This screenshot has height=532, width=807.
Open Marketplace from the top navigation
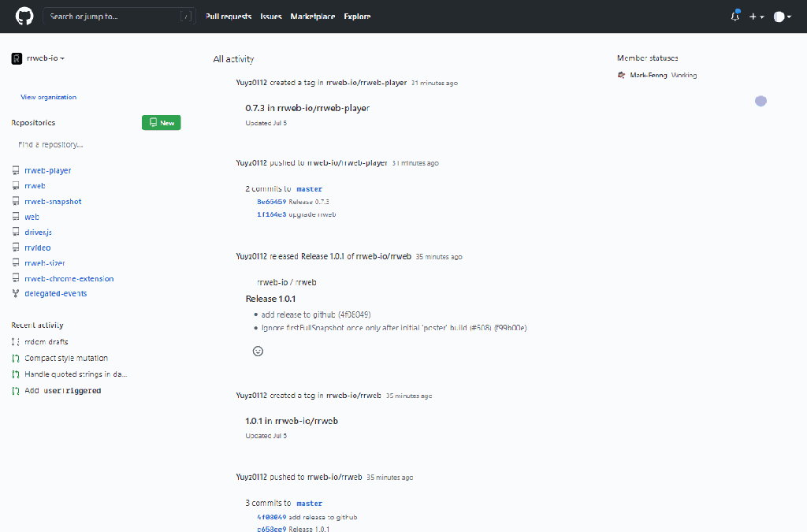pyautogui.click(x=312, y=17)
